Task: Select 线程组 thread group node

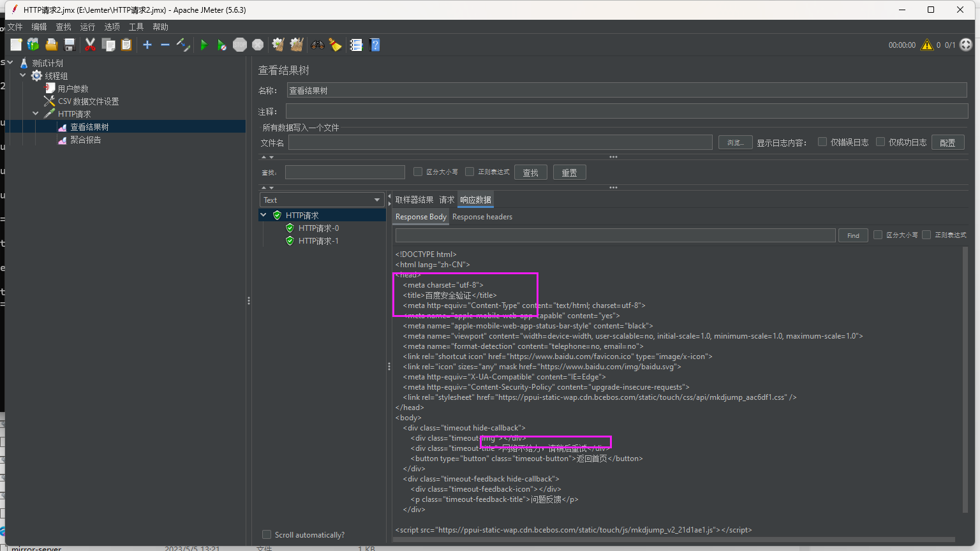Action: (x=56, y=76)
